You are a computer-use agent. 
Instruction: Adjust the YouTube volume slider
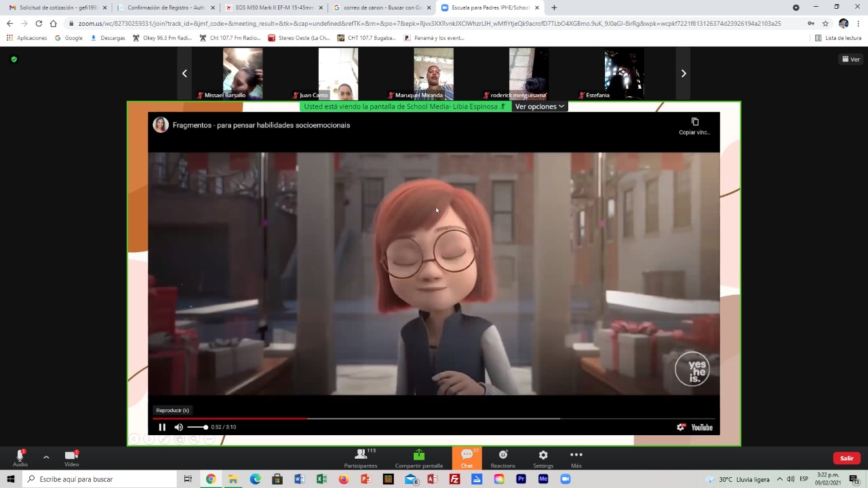pyautogui.click(x=197, y=427)
